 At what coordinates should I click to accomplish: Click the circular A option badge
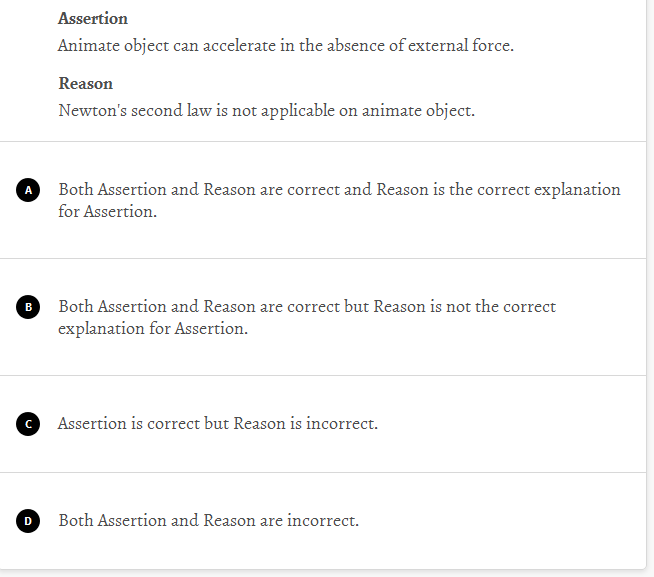tap(29, 190)
